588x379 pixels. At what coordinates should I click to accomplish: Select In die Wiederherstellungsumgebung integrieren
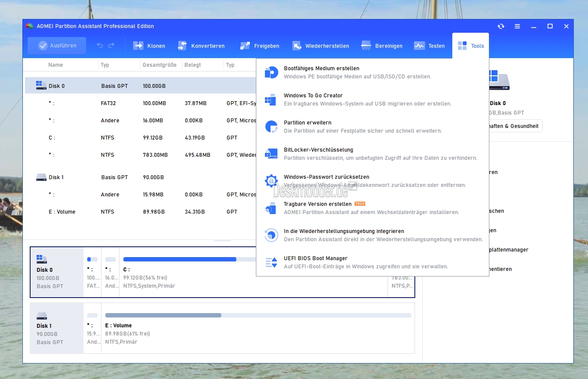[372, 235]
